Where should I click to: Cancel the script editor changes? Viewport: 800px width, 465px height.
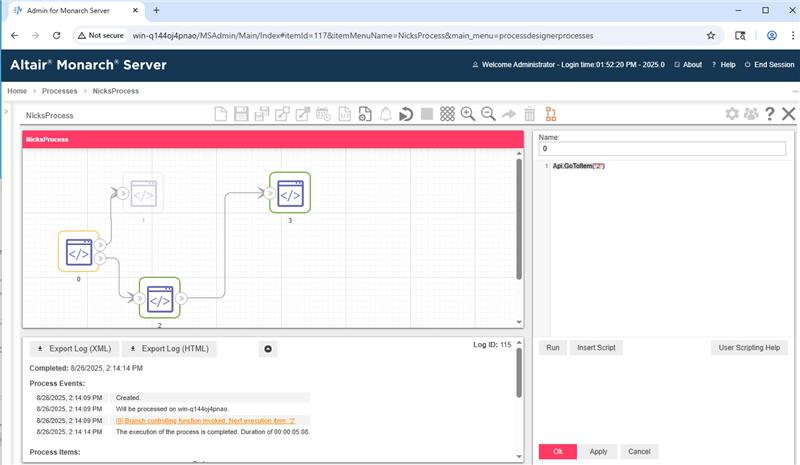(x=639, y=452)
